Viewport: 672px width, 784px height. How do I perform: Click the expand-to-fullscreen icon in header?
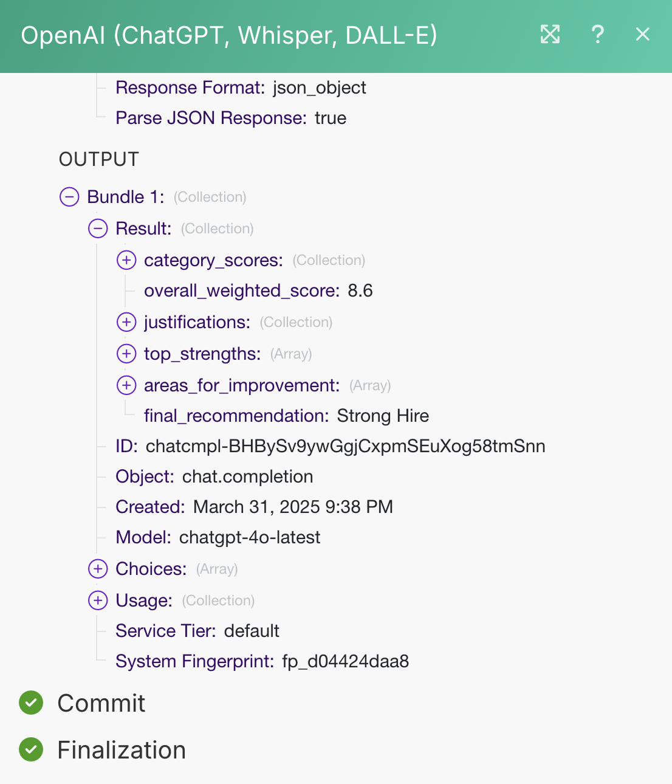pos(550,34)
